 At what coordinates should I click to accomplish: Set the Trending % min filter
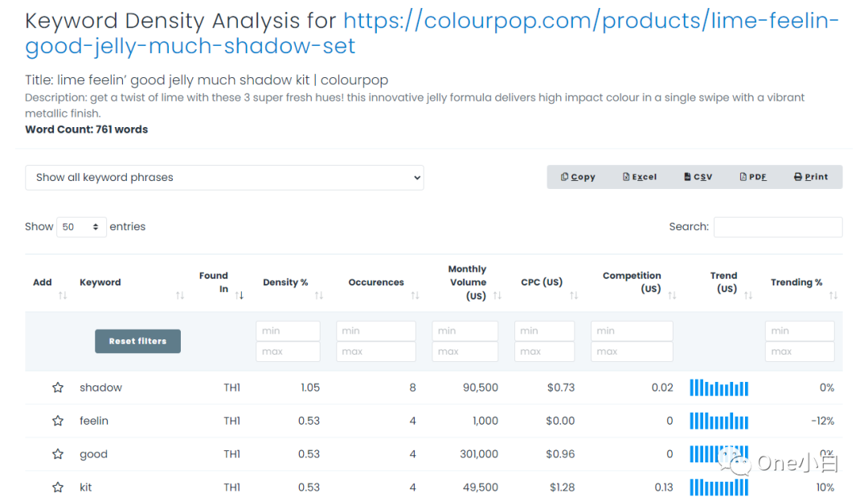[800, 331]
